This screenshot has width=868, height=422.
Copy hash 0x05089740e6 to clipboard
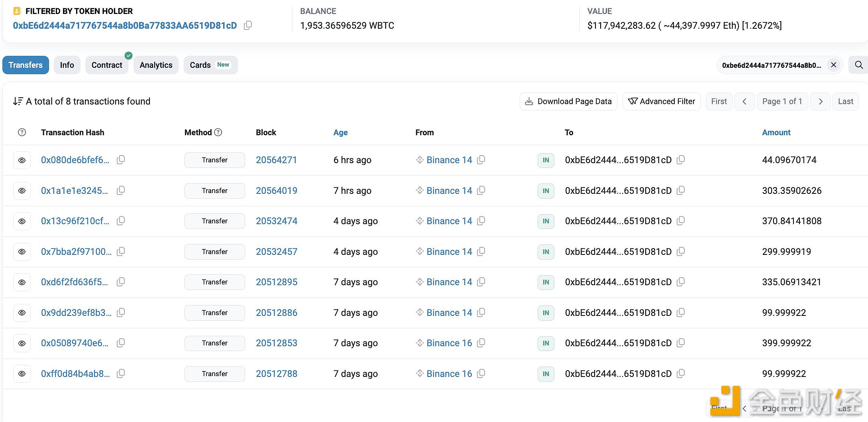pyautogui.click(x=121, y=343)
